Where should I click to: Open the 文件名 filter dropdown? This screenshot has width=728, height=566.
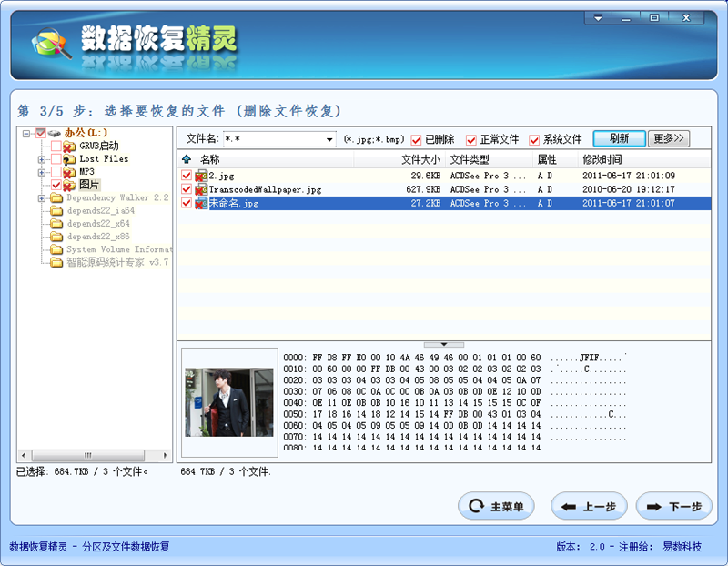[x=329, y=139]
